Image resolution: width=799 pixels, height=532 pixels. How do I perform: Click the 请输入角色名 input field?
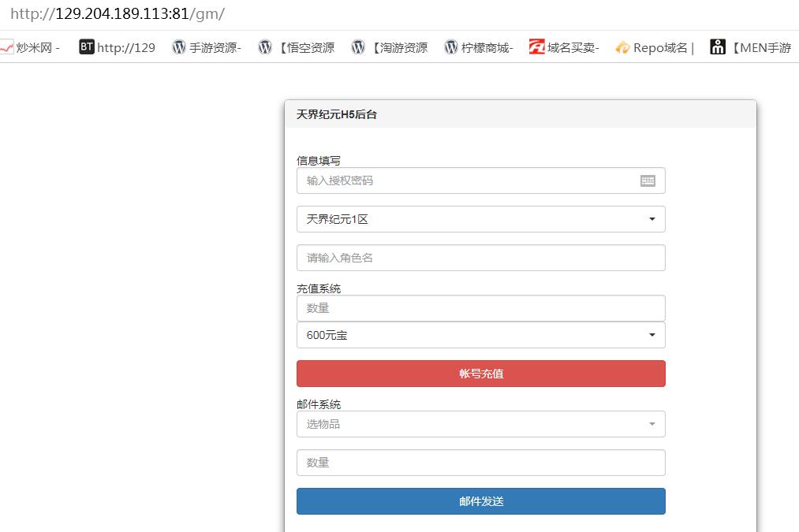tap(480, 258)
